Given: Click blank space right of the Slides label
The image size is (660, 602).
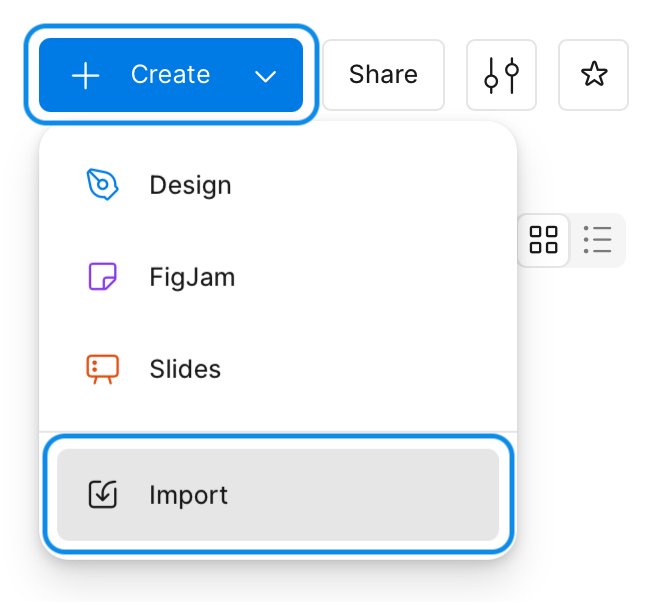Looking at the screenshot, I should point(380,369).
